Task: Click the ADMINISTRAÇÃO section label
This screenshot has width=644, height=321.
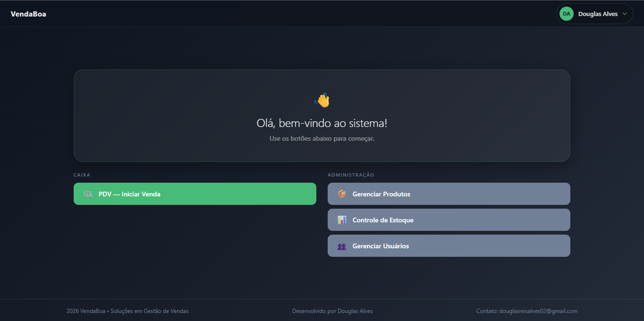Action: coord(351,175)
